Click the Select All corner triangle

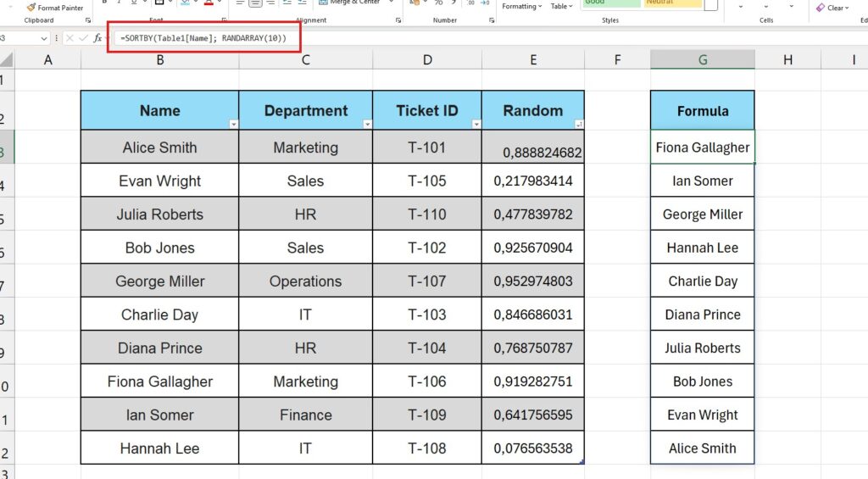click(7, 60)
